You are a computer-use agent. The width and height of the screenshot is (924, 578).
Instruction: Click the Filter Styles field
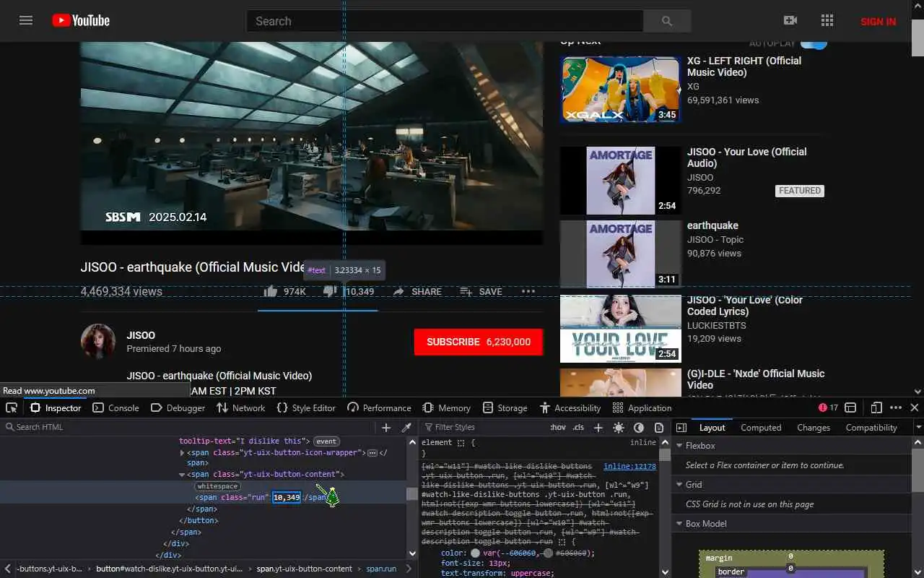tap(484, 428)
